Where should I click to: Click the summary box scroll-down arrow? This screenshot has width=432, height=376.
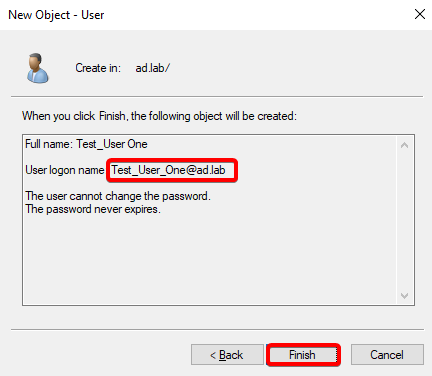[x=405, y=295]
